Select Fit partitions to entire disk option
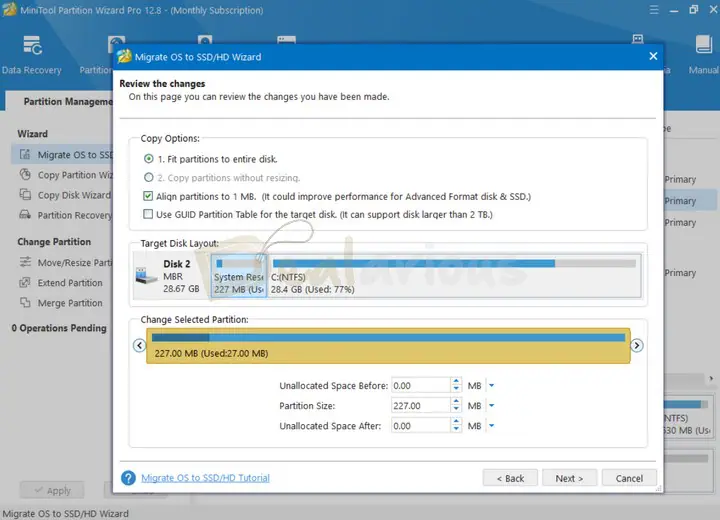 tap(149, 159)
